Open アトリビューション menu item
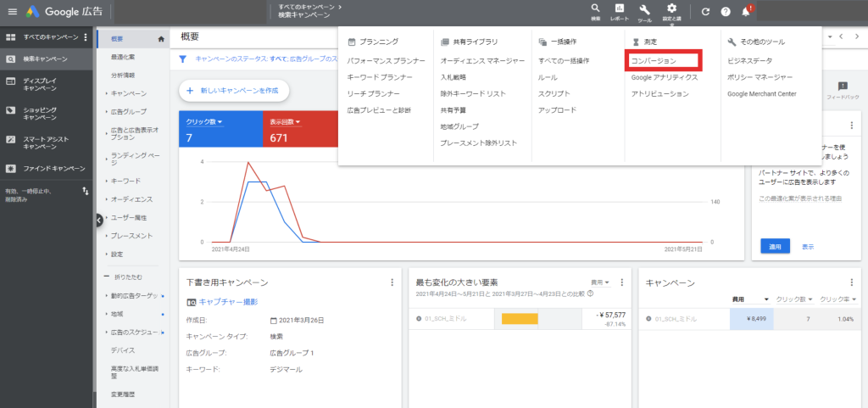Screen dimensions: 868x408 (659, 94)
